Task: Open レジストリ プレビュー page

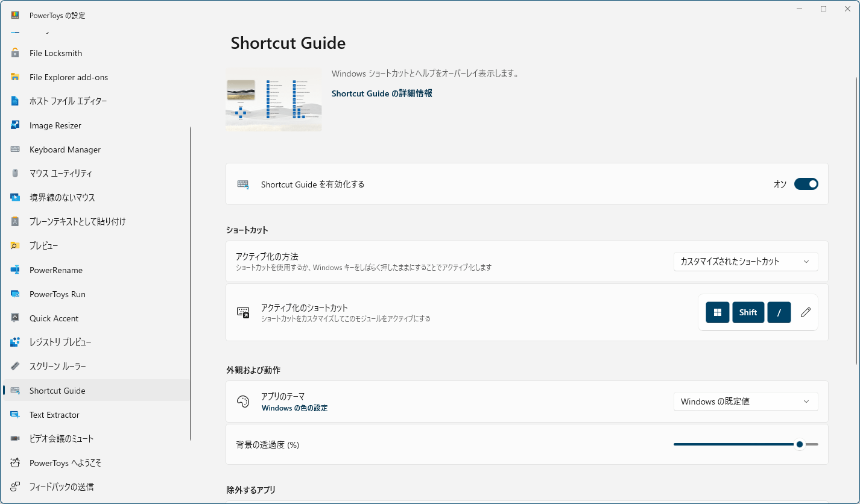Action: coord(96,342)
